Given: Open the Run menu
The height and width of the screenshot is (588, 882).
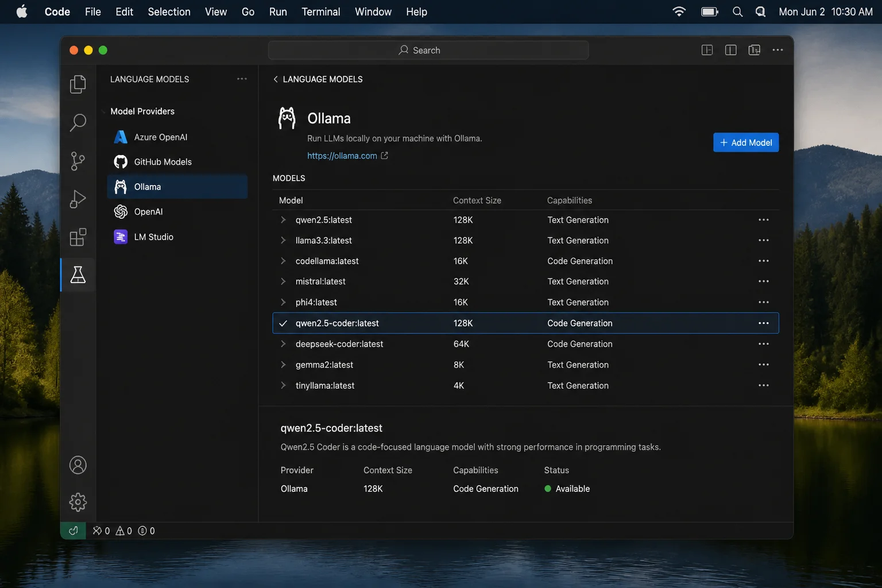Looking at the screenshot, I should point(278,11).
